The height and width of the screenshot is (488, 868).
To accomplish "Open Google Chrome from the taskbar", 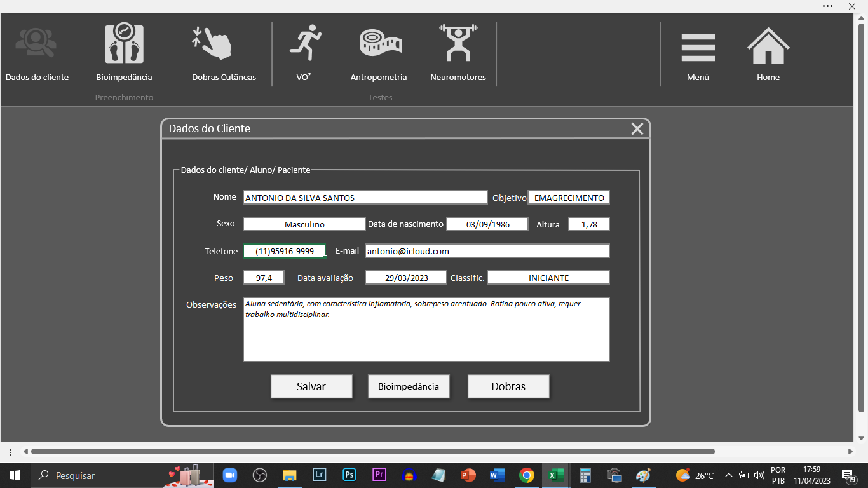I will pos(526,475).
